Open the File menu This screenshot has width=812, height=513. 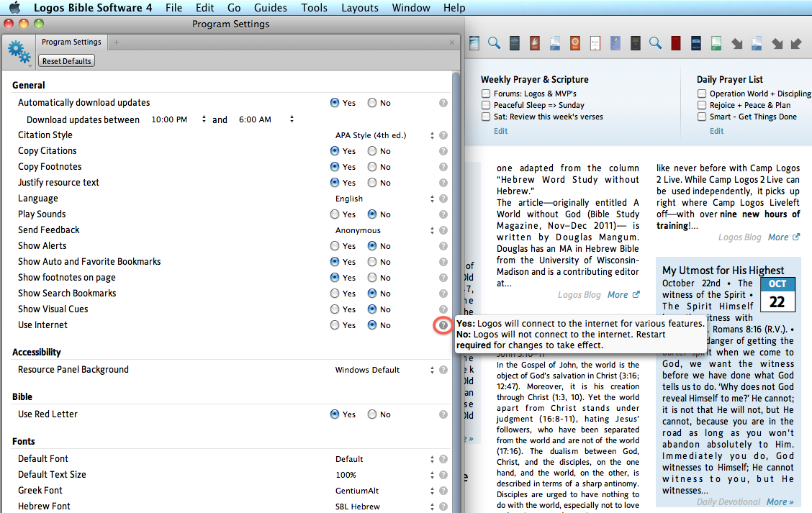(173, 8)
